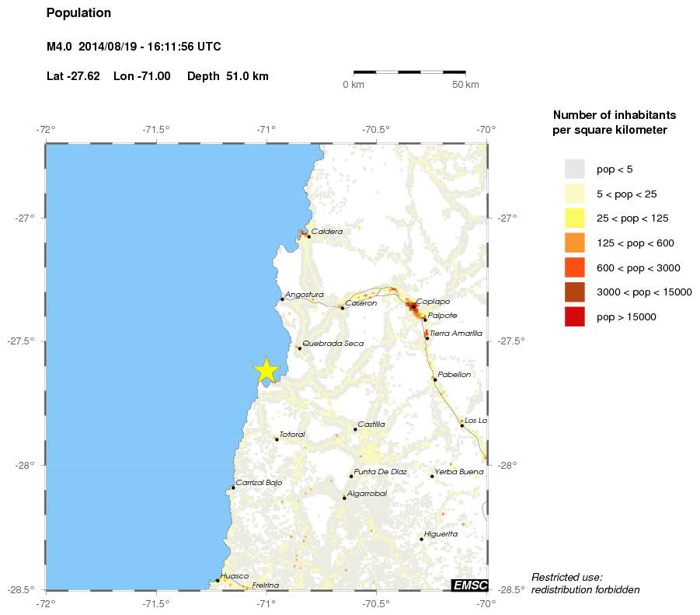700x615 pixels.
Task: Select the red 'pop > 15000' legend swatch
Action: coord(574,317)
